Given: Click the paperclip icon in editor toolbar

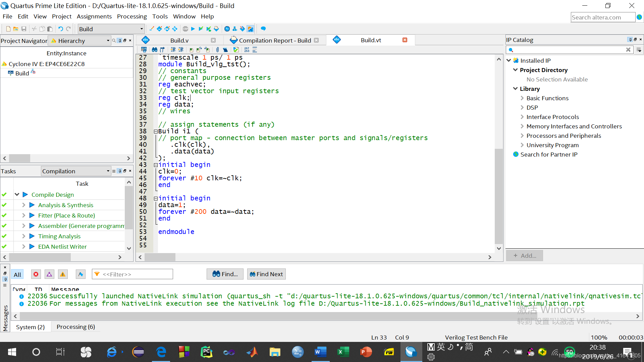Looking at the screenshot, I should (217, 50).
